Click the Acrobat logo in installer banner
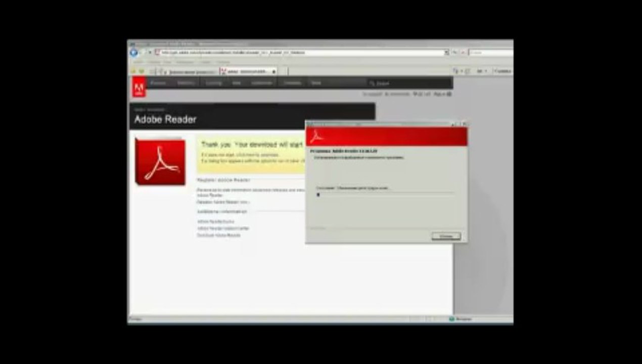The image size is (642, 364). point(316,136)
